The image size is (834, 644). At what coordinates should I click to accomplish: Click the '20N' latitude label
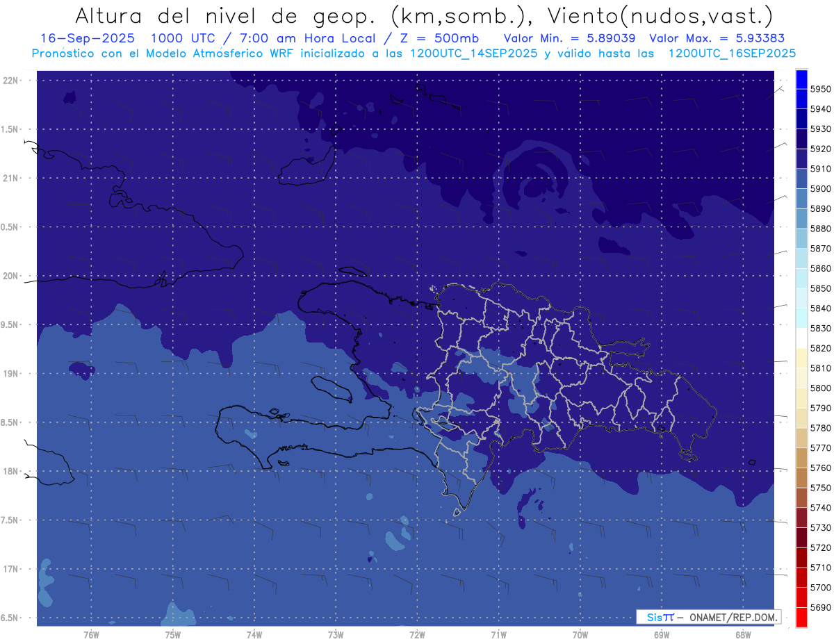pyautogui.click(x=12, y=276)
